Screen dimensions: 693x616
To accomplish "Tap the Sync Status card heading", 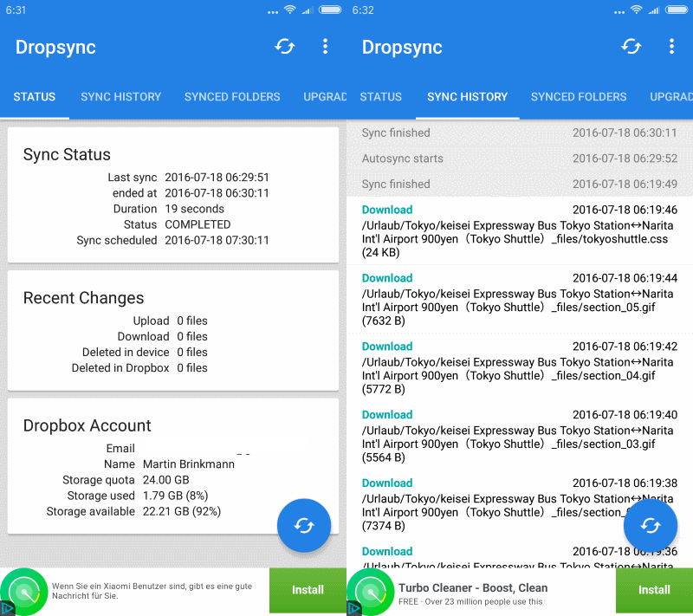I will point(67,155).
